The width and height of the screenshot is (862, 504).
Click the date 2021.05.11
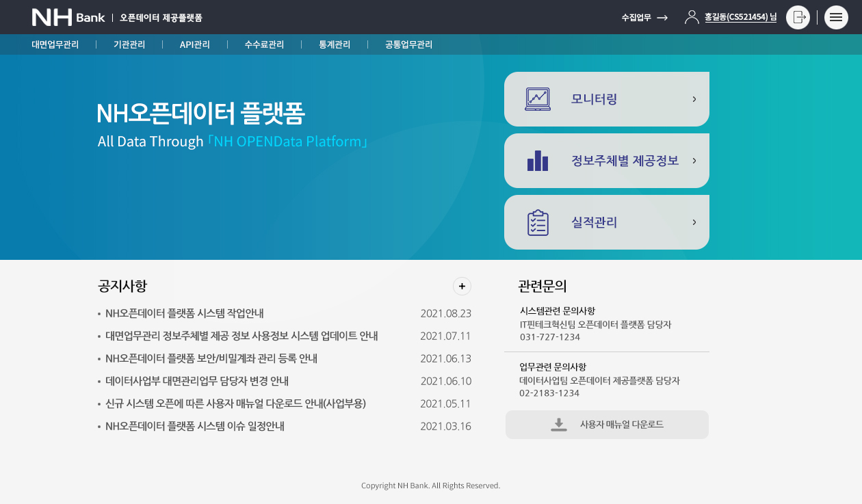[446, 403]
